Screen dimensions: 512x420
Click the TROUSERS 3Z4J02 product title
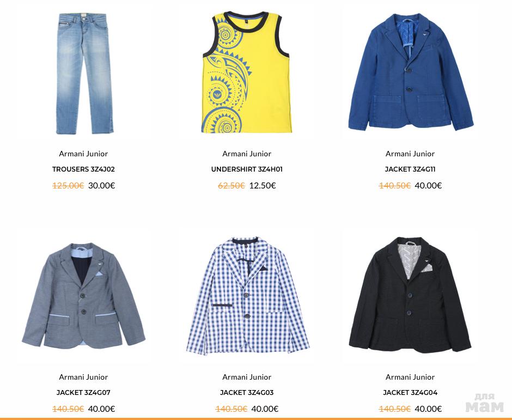pyautogui.click(x=83, y=169)
